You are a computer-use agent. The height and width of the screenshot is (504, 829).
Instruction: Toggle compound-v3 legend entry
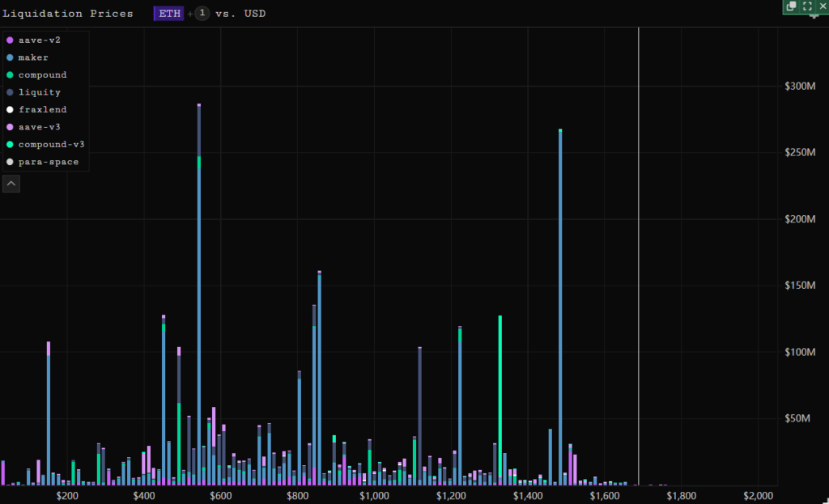coord(51,144)
